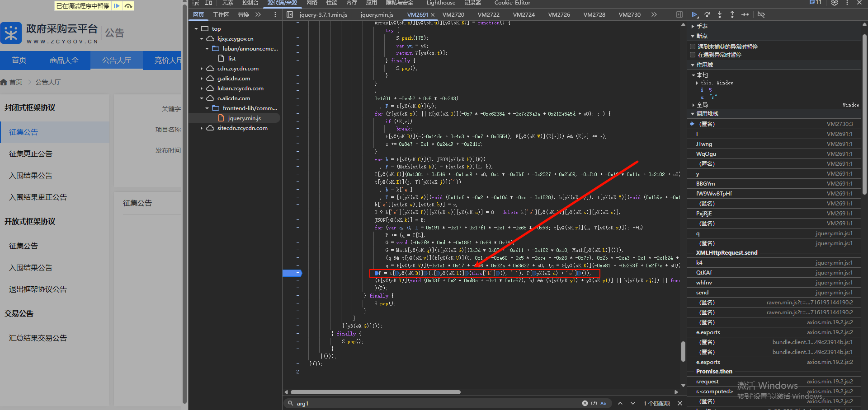The width and height of the screenshot is (868, 410).
Task: Open the VM2730 file tab
Action: (x=630, y=15)
